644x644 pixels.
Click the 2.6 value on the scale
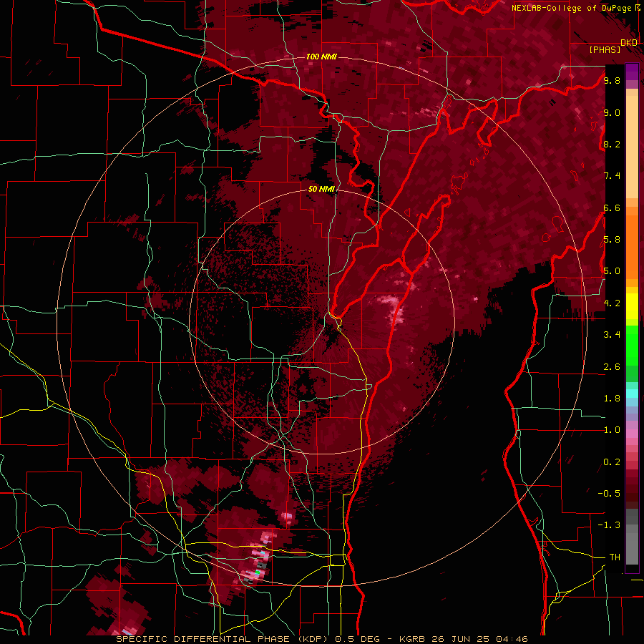coord(612,367)
